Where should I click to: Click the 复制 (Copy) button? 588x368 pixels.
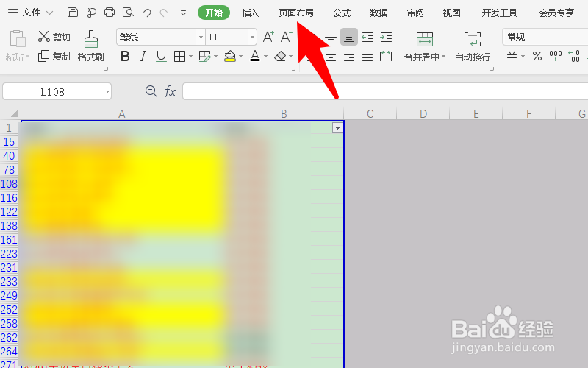pyautogui.click(x=54, y=57)
